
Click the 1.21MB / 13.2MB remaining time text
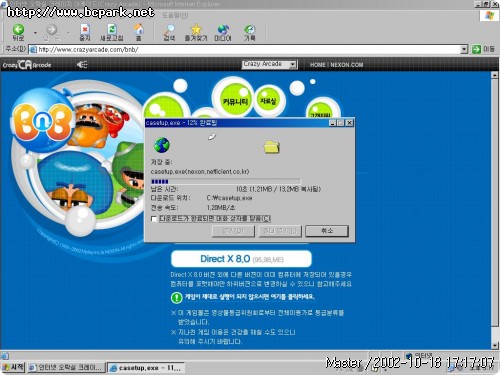(278, 189)
